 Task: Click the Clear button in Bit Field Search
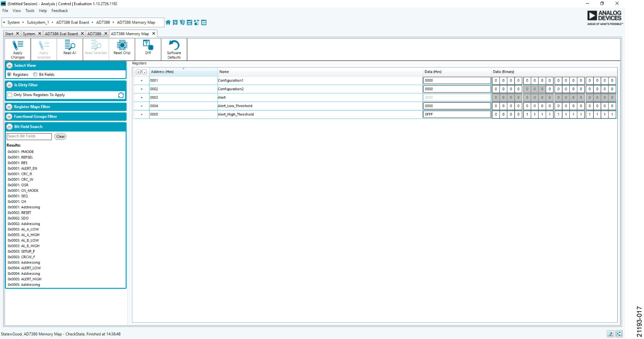point(61,137)
